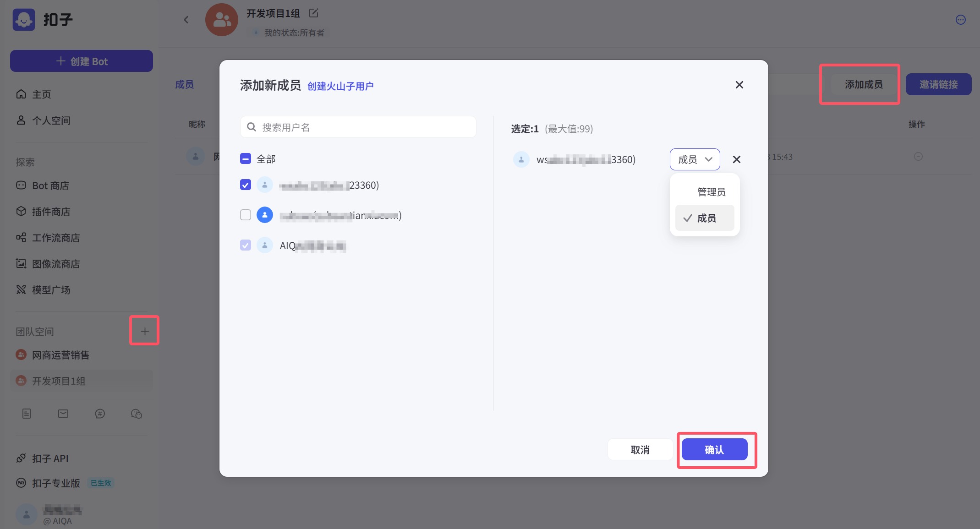Viewport: 980px width, 529px height.
Task: Click 创建 Bot button
Action: pyautogui.click(x=82, y=61)
